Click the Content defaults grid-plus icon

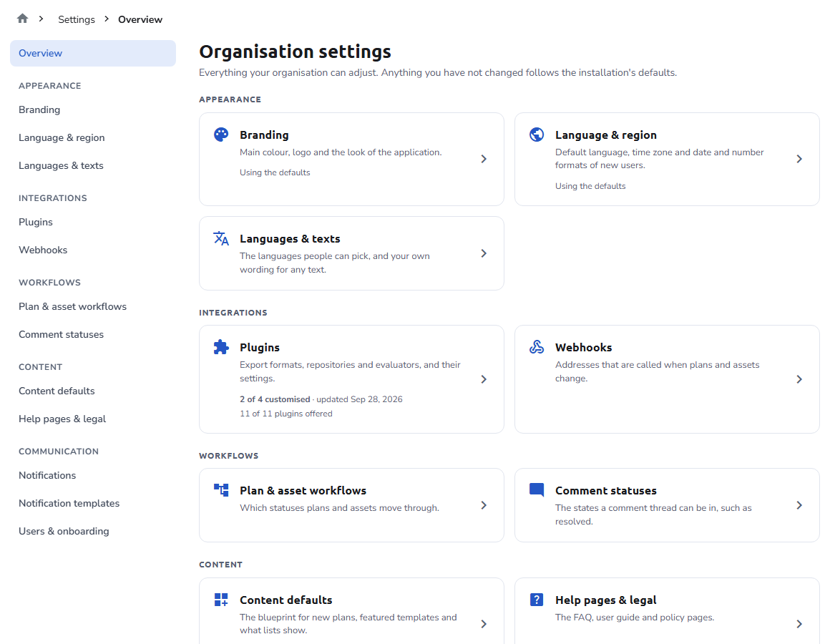pos(220,600)
